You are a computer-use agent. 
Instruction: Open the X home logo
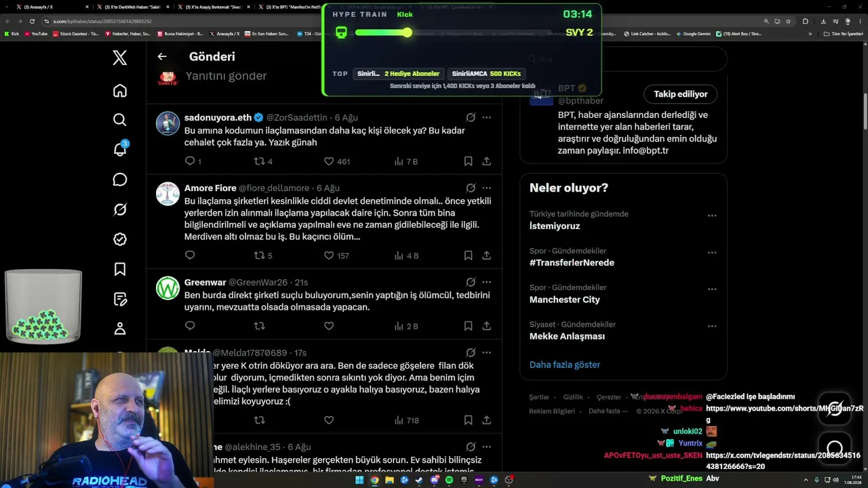pyautogui.click(x=120, y=58)
